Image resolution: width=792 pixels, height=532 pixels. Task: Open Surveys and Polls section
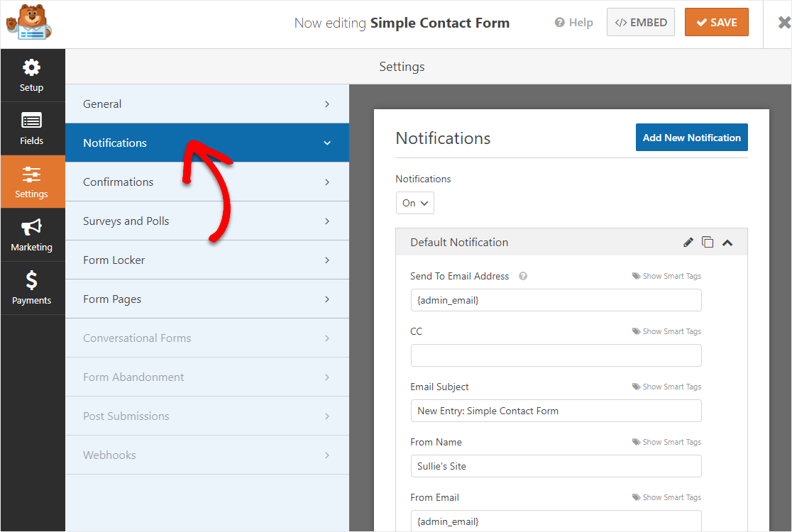point(207,221)
